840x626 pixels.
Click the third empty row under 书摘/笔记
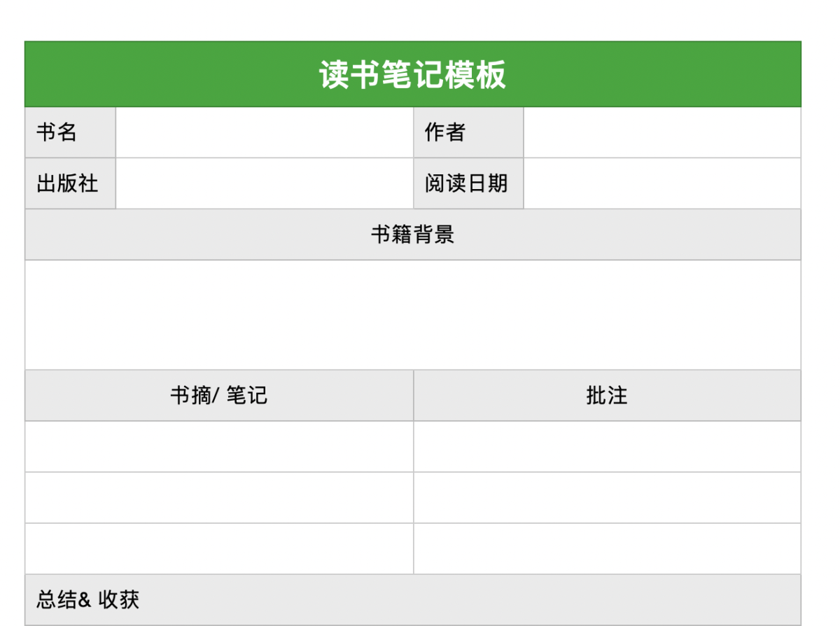[218, 549]
